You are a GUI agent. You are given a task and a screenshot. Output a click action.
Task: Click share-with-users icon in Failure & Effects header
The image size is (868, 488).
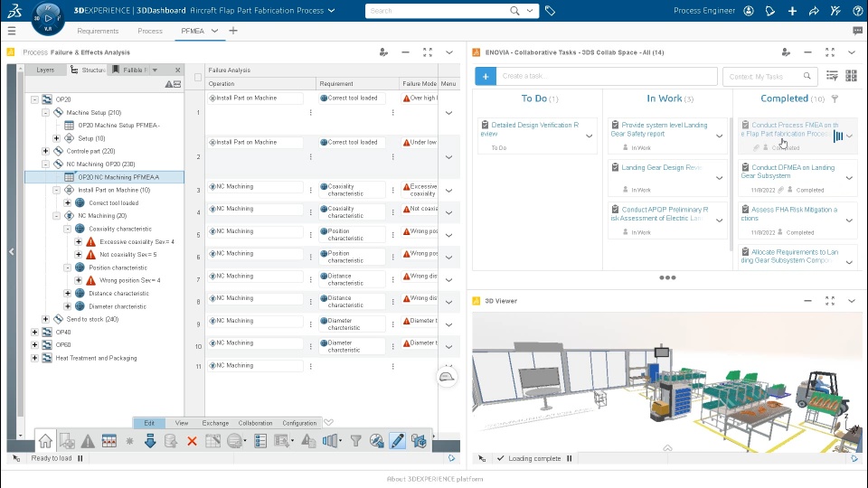(x=383, y=52)
